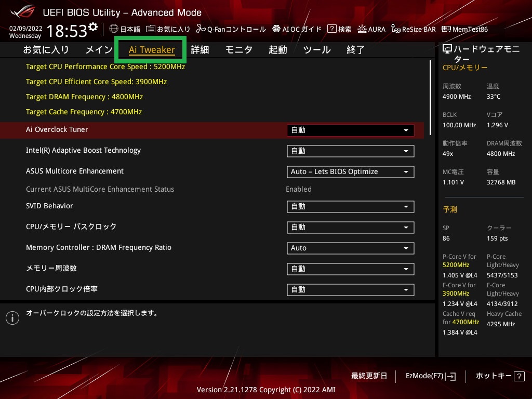Switch to the 終了 tab

point(355,50)
